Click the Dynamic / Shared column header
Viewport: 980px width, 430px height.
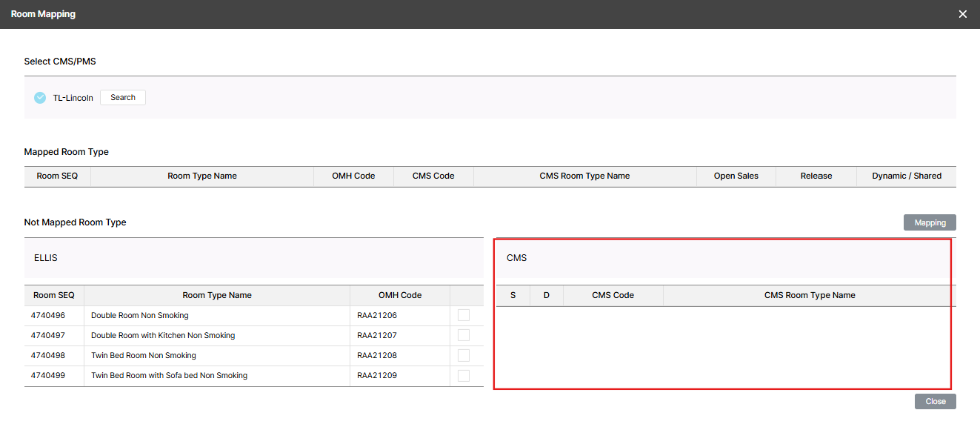coord(906,176)
